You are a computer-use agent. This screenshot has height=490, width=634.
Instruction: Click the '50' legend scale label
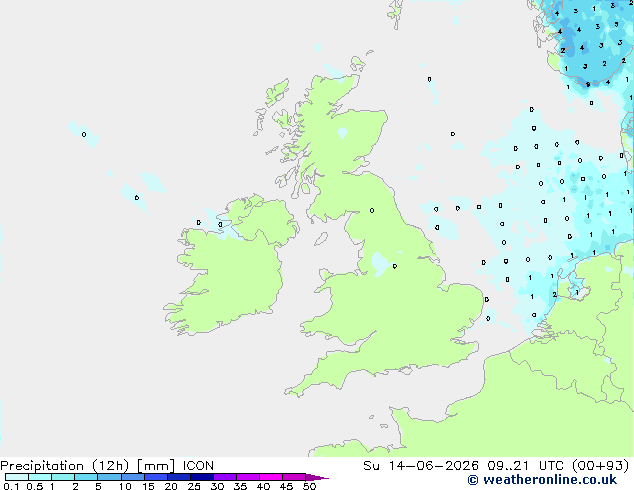click(x=309, y=486)
